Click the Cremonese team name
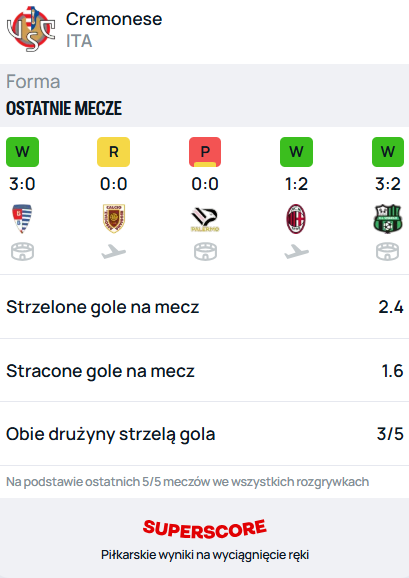This screenshot has height=578, width=409. 114,19
